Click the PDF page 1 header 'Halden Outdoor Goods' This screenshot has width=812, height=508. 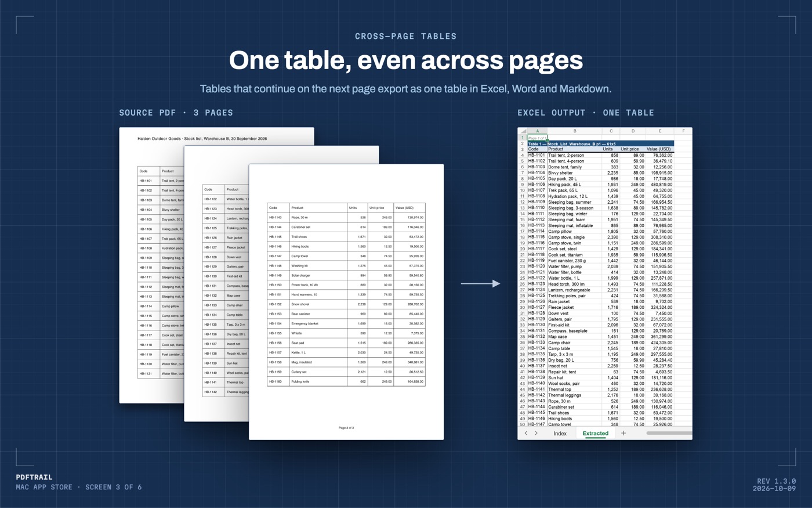click(x=159, y=139)
